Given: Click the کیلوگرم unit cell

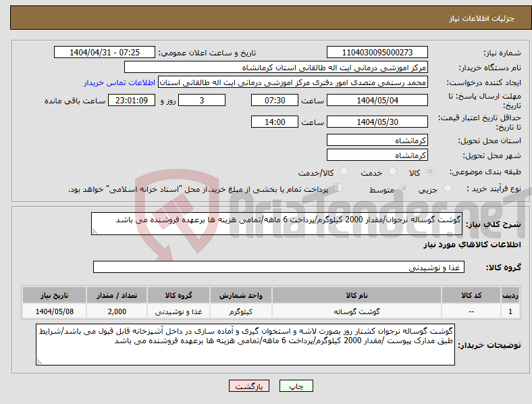Looking at the screenshot, I should [x=241, y=311].
